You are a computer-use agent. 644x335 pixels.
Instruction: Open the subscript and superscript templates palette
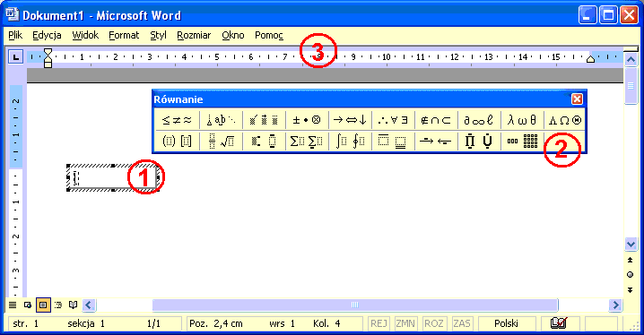pyautogui.click(x=264, y=141)
